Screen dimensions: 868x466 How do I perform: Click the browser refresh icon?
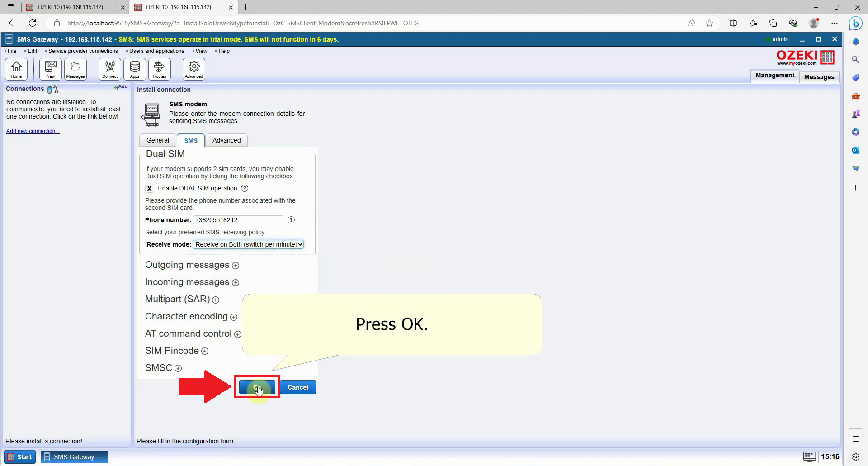coord(33,23)
